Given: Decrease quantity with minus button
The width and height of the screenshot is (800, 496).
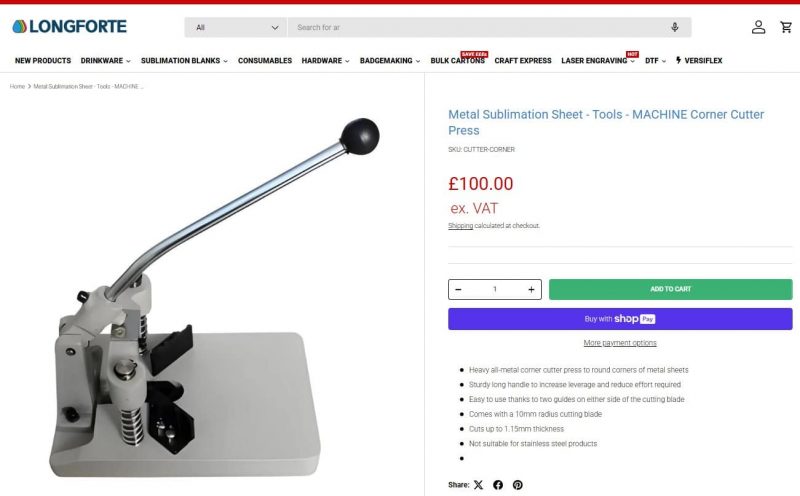Looking at the screenshot, I should pos(458,289).
